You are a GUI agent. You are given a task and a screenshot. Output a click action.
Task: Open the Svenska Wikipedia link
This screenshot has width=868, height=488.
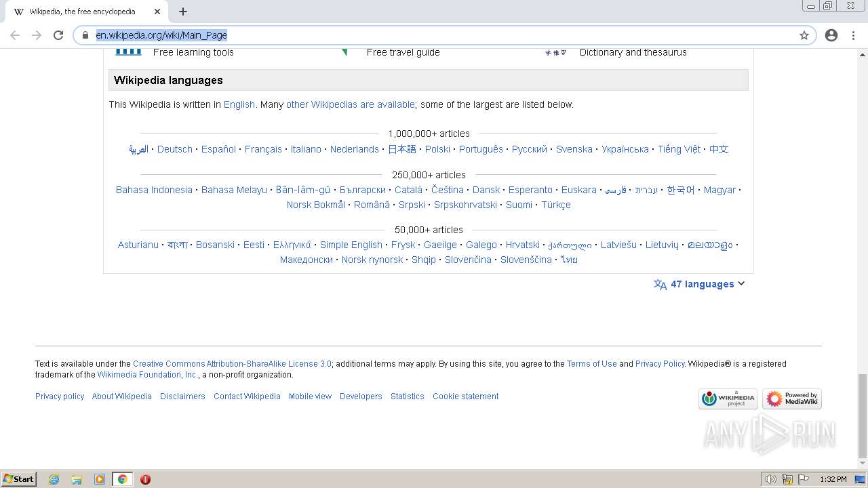pyautogui.click(x=574, y=149)
